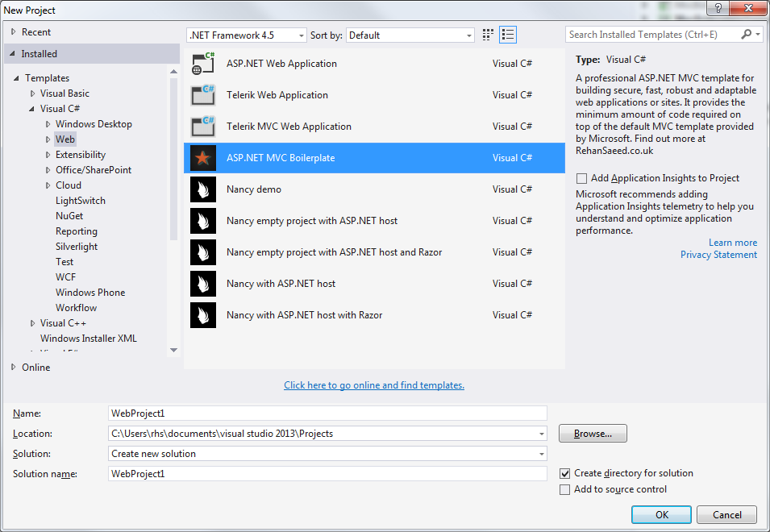Open the Sort by Default dropdown
The height and width of the screenshot is (532, 770).
point(470,35)
